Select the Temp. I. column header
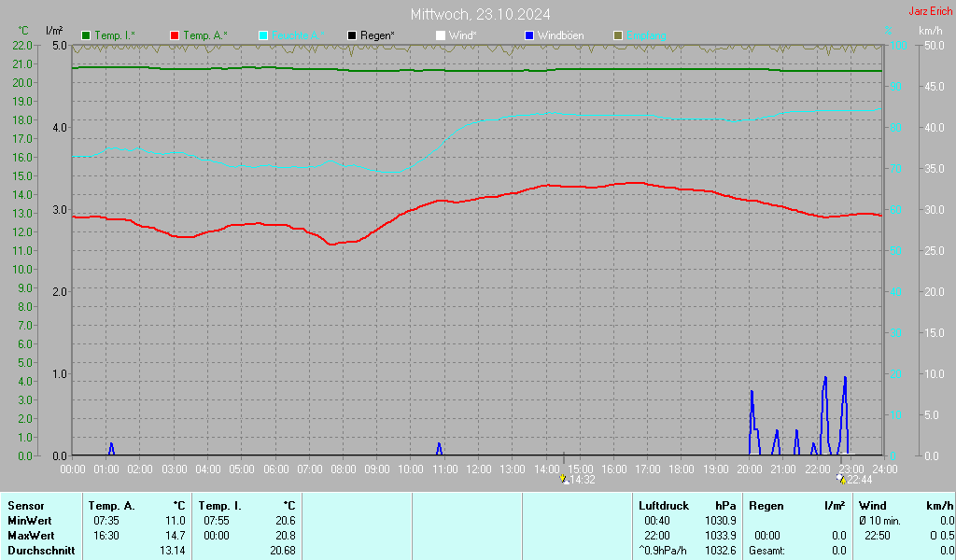The width and height of the screenshot is (956, 560). pos(220,506)
